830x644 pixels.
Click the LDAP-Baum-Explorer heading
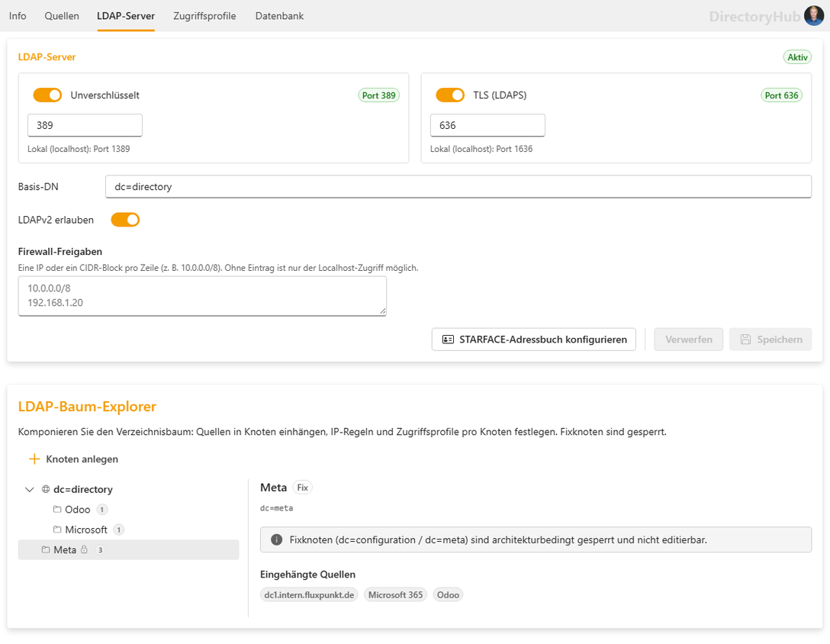(87, 407)
